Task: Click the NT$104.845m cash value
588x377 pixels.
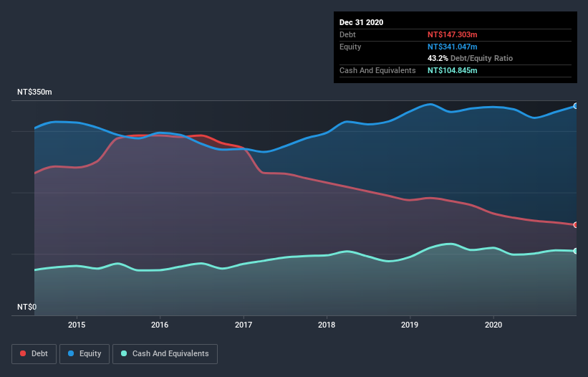Action: point(452,70)
